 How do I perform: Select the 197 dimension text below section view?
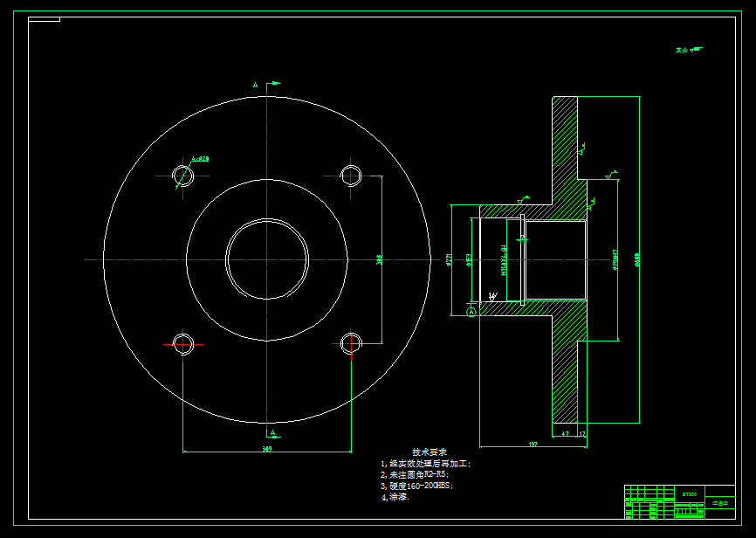(533, 443)
